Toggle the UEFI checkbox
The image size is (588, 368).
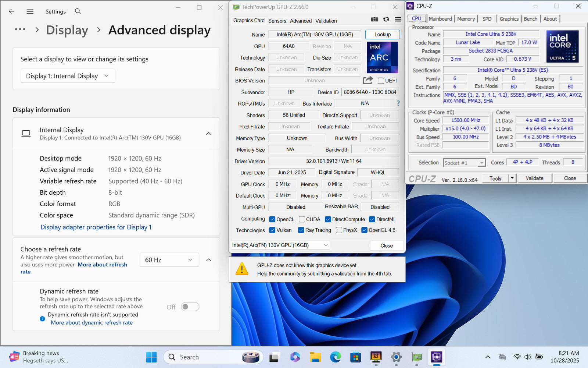pos(381,81)
